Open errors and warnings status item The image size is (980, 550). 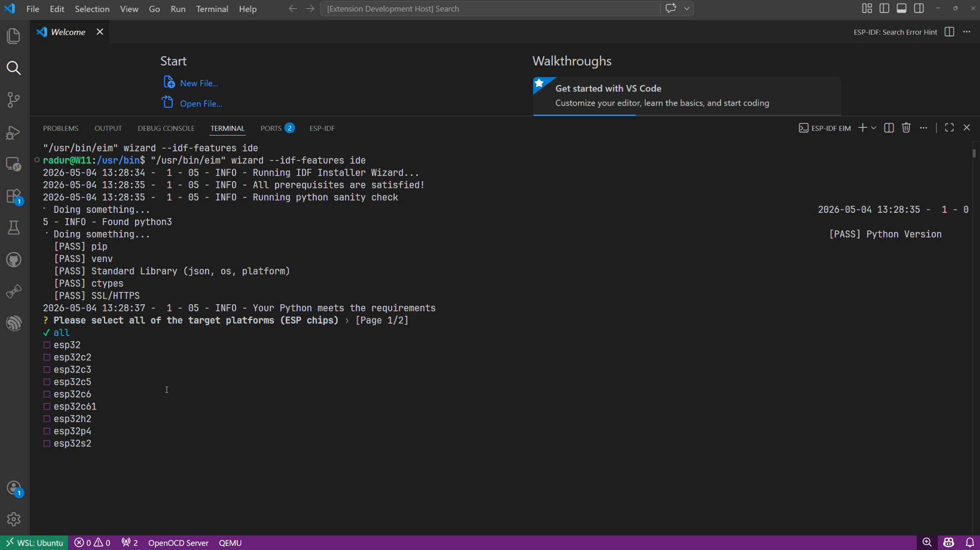click(92, 543)
